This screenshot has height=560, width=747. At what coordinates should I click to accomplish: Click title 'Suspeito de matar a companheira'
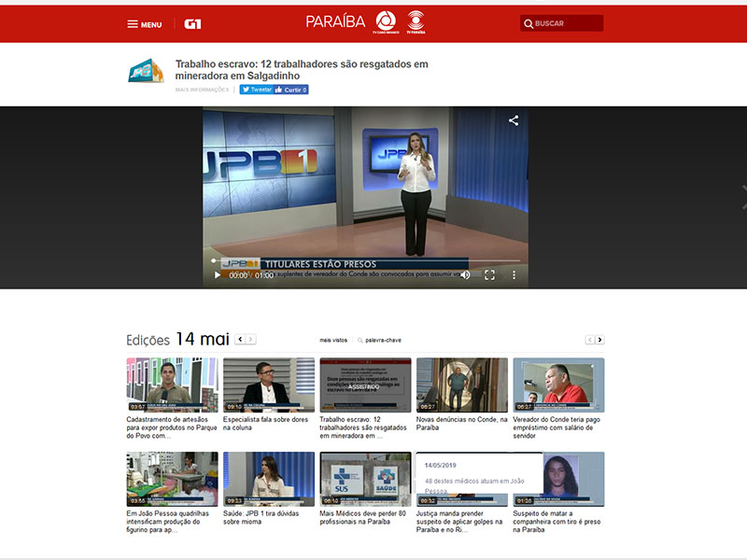pyautogui.click(x=557, y=522)
